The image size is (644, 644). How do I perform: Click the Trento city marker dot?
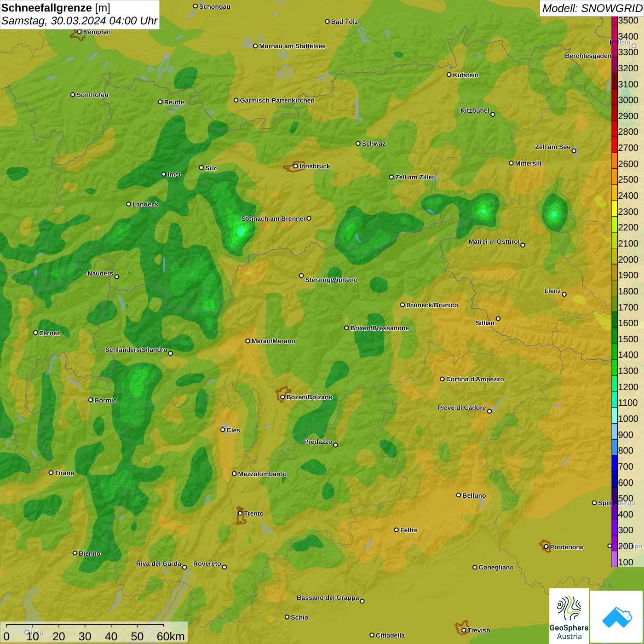click(240, 513)
